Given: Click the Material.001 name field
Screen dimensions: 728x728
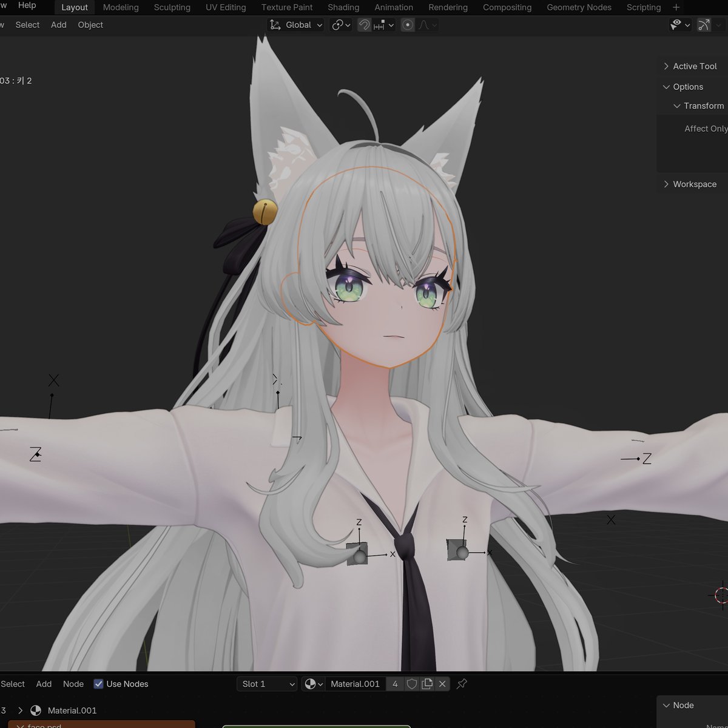Looking at the screenshot, I should (x=356, y=684).
